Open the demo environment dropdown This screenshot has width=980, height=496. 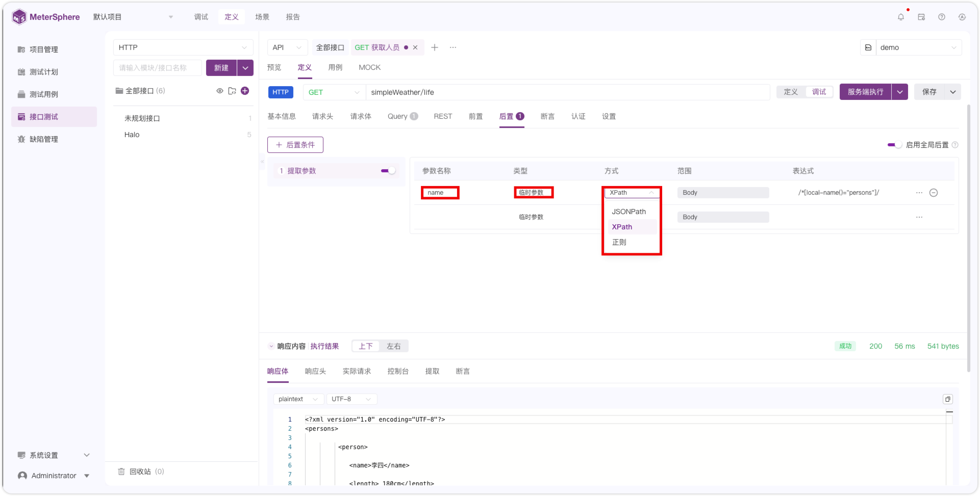[919, 47]
